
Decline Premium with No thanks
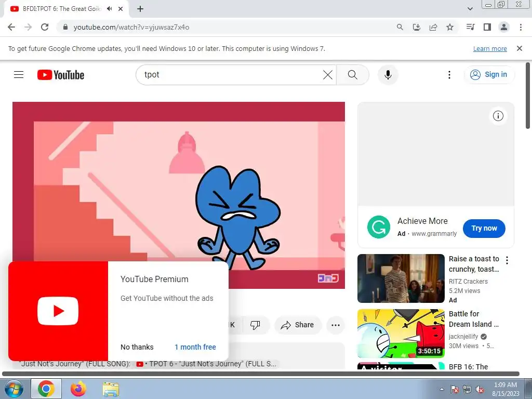137,347
